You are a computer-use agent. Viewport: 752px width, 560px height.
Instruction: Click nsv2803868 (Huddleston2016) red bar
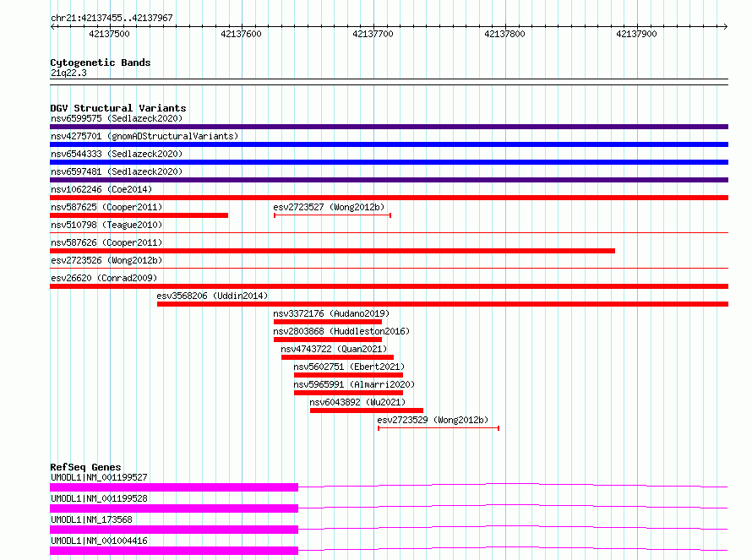pyautogui.click(x=328, y=340)
